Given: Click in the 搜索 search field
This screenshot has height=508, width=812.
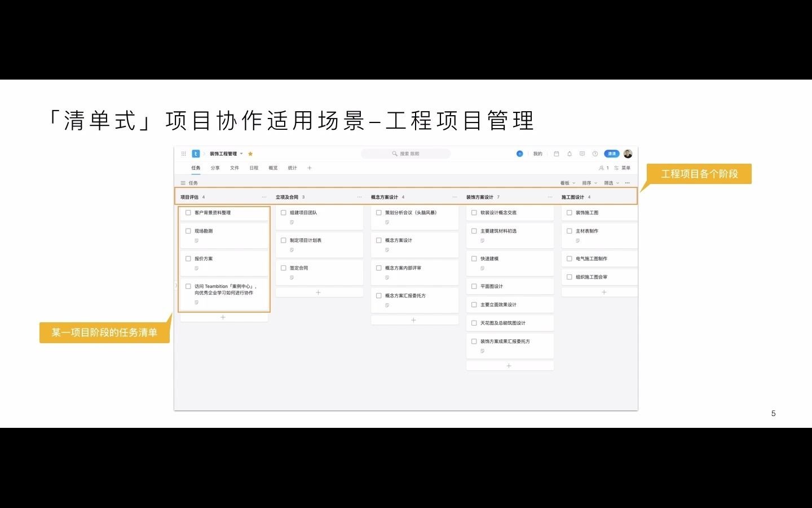Looking at the screenshot, I should (x=406, y=153).
